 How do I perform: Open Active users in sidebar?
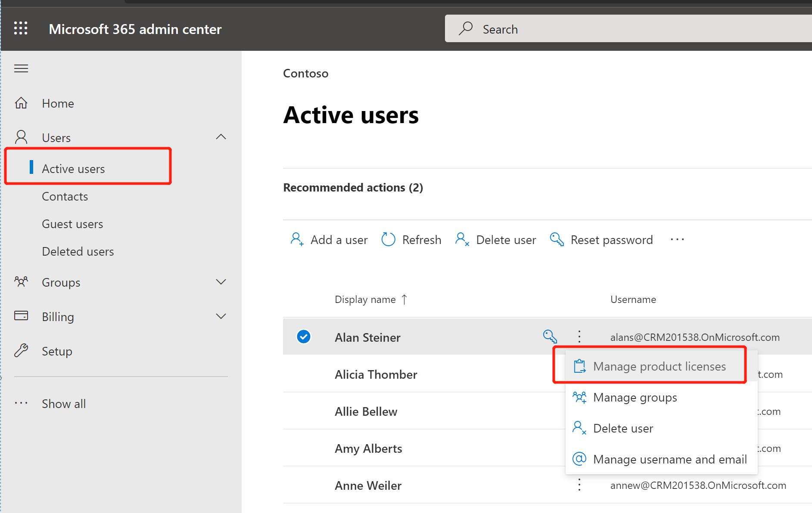point(73,169)
